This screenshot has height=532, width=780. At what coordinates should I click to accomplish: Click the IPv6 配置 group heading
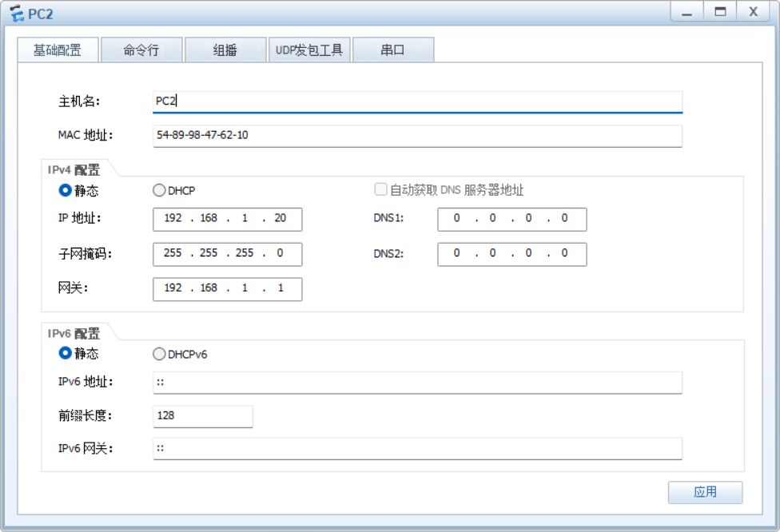pos(74,333)
